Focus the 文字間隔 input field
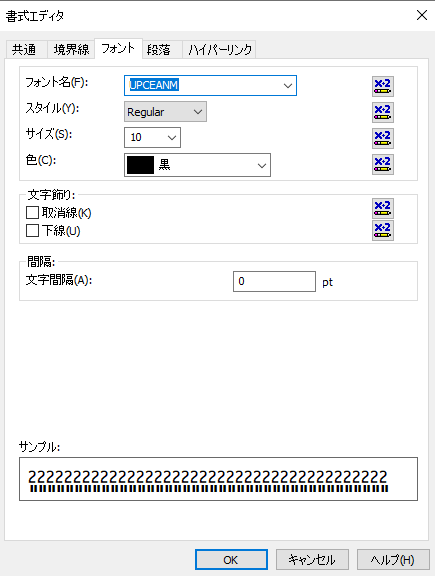Screen dimensions: 435x576 [274, 281]
